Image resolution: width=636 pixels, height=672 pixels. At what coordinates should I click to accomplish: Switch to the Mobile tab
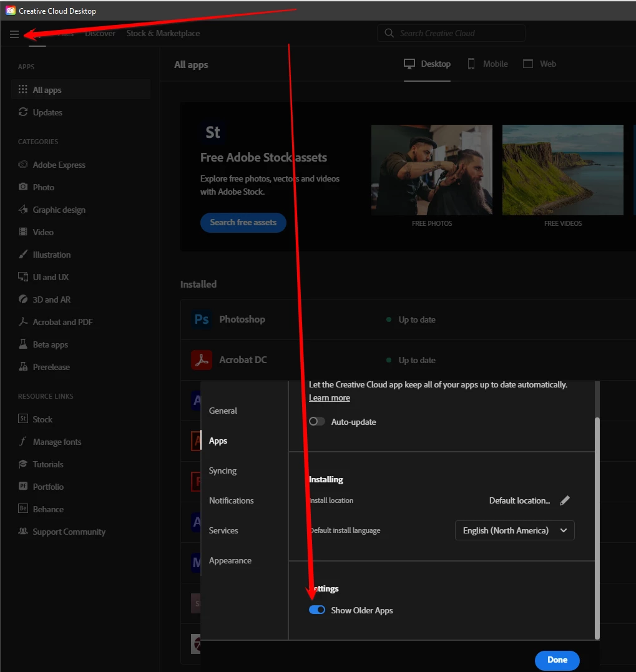[487, 64]
